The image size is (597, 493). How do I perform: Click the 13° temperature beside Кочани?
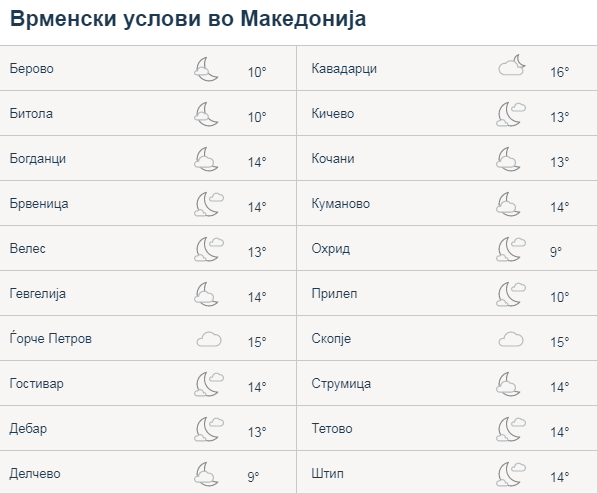[x=559, y=162]
